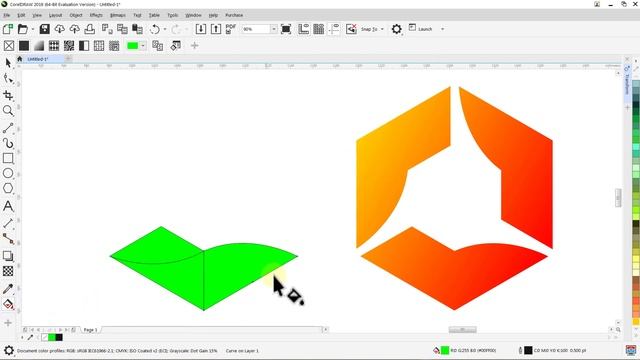Click the Publish to PDF icon

coord(231,29)
